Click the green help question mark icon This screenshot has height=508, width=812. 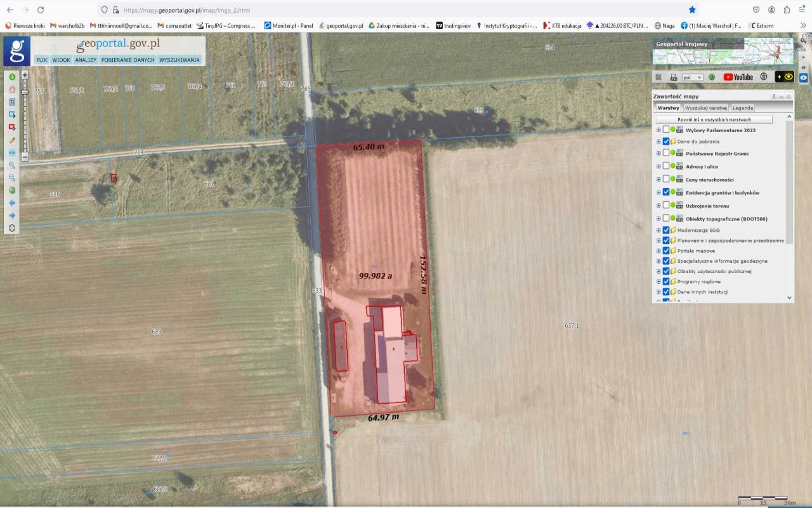tap(712, 77)
